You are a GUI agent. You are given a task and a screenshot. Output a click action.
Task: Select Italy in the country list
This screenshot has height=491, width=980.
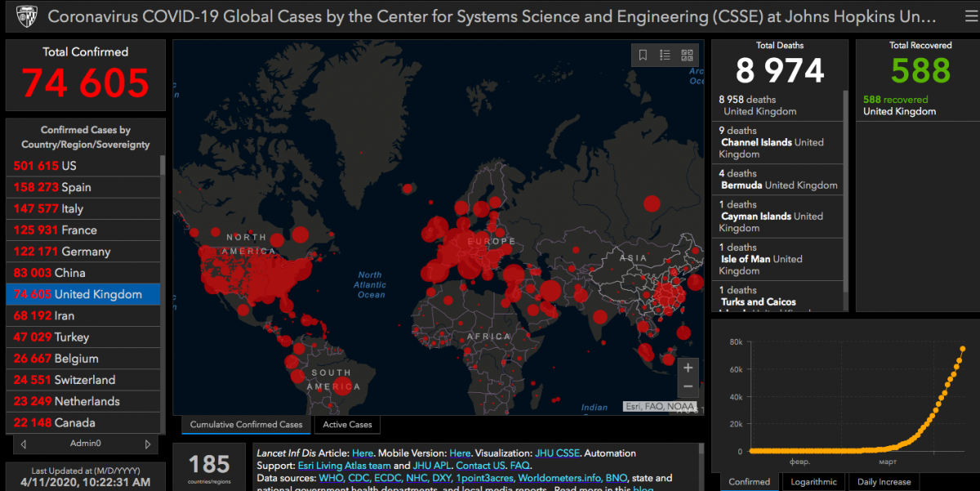click(x=83, y=208)
